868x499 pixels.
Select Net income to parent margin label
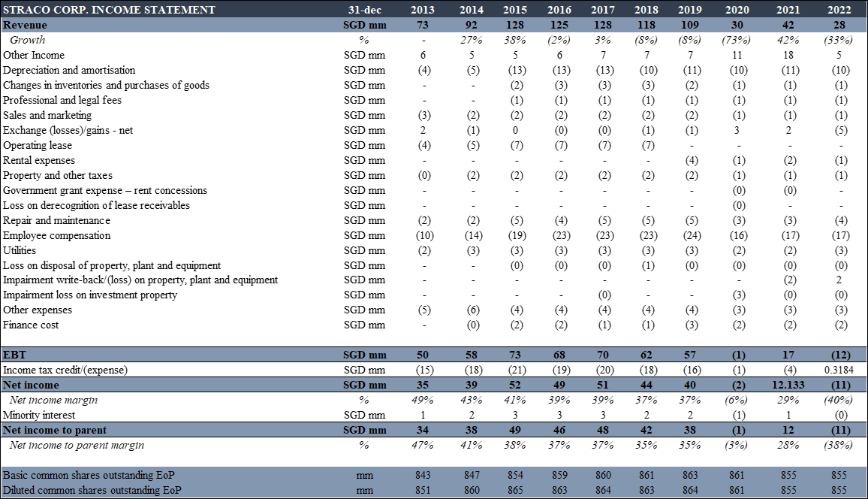77,445
